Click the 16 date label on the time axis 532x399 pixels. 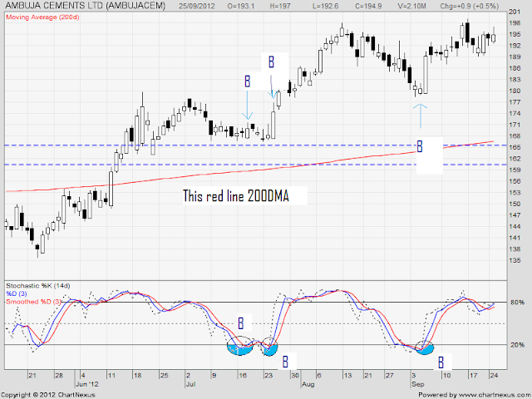coord(243,376)
